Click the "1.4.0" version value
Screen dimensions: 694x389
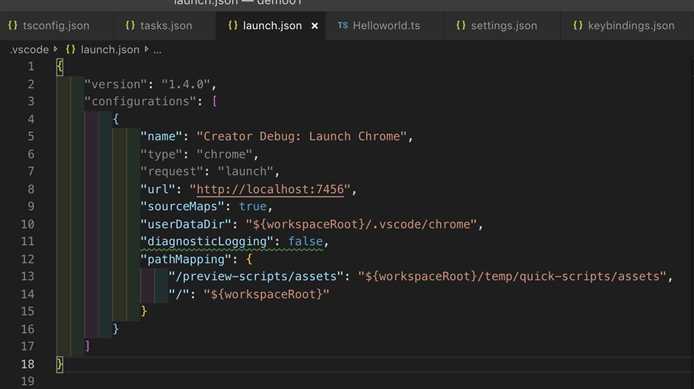coord(185,84)
